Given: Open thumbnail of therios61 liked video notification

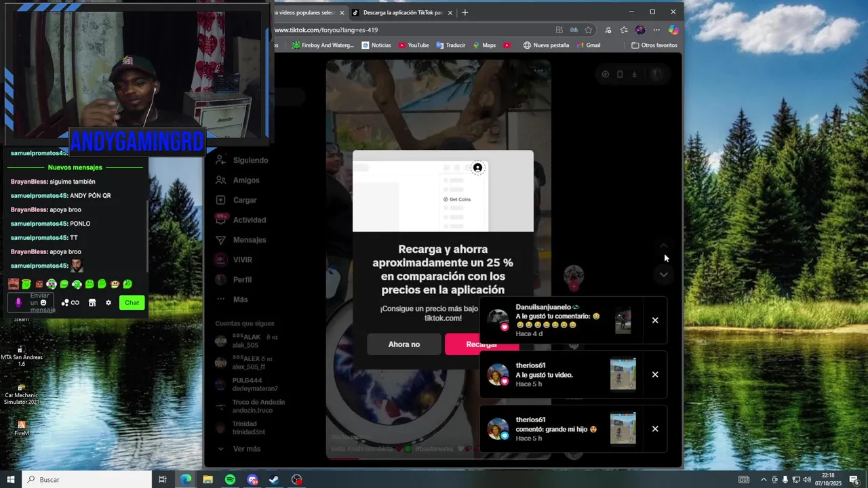Looking at the screenshot, I should [623, 374].
